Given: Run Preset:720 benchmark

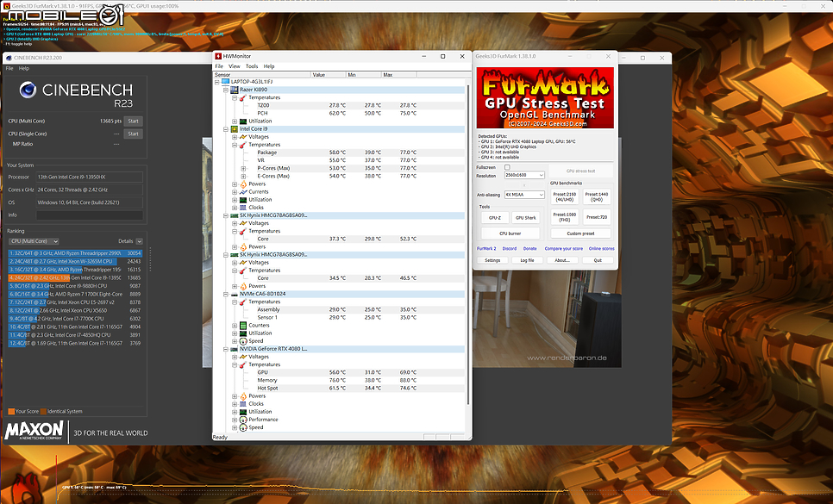Looking at the screenshot, I should tap(597, 217).
